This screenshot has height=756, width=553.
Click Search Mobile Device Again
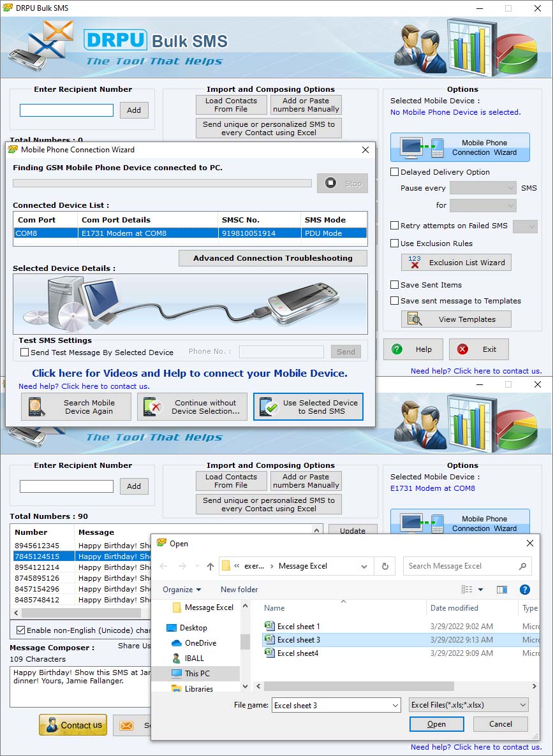coord(76,407)
